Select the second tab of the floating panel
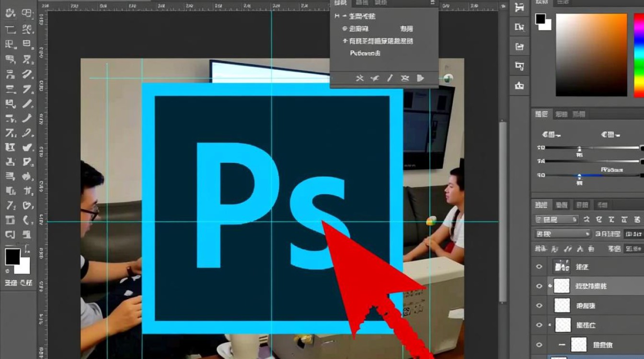The image size is (644, 359). click(362, 3)
